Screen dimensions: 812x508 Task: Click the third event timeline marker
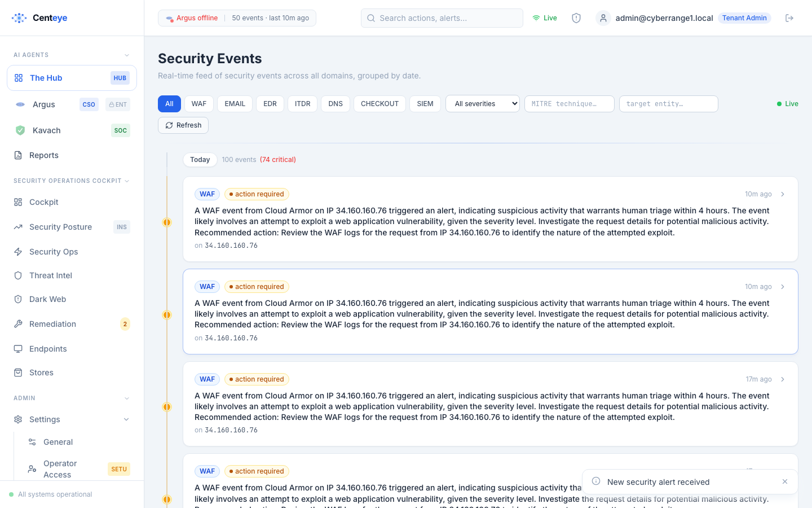pyautogui.click(x=167, y=407)
